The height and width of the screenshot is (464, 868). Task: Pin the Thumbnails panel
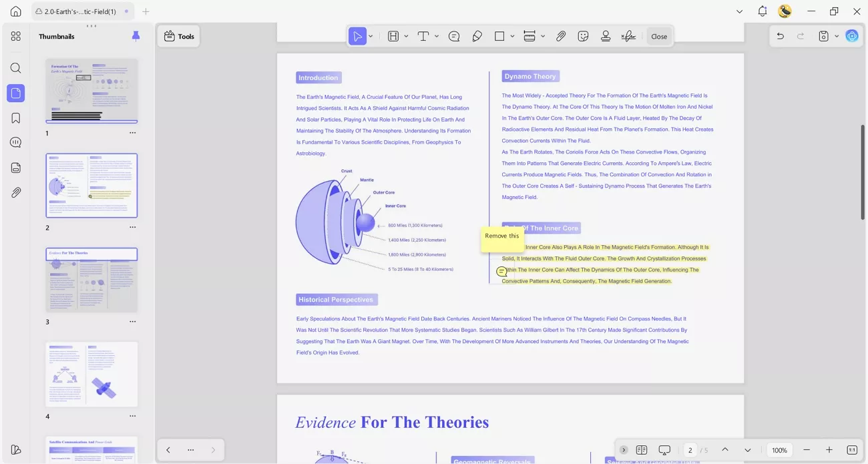coord(136,36)
